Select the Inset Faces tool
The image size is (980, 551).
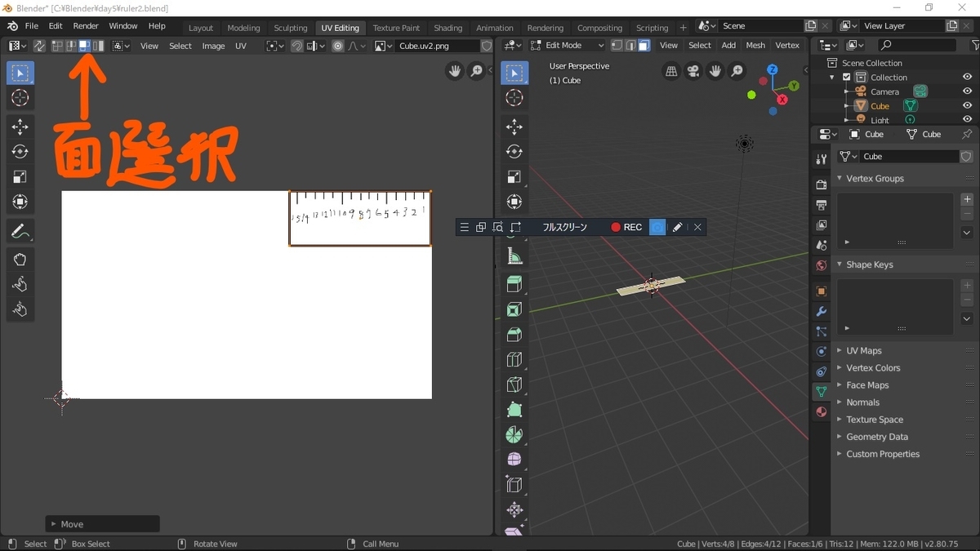click(514, 309)
